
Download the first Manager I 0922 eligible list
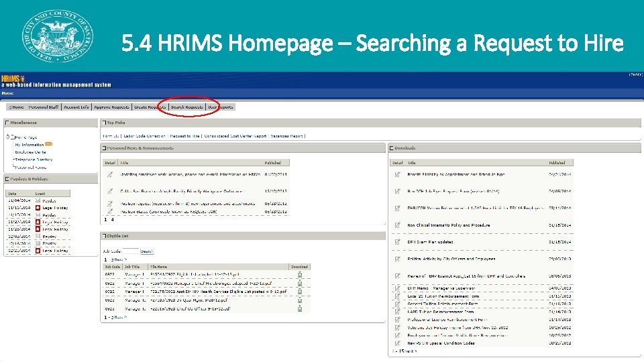[x=300, y=275]
